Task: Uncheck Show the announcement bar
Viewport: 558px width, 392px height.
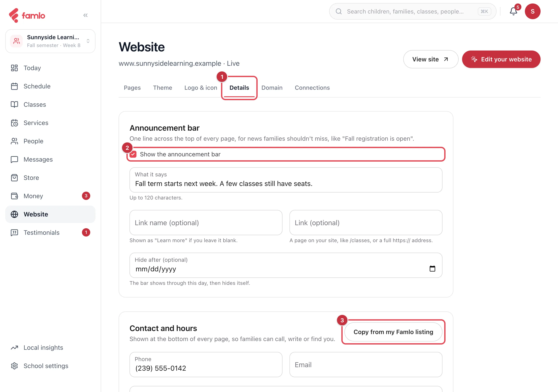Action: (x=133, y=154)
